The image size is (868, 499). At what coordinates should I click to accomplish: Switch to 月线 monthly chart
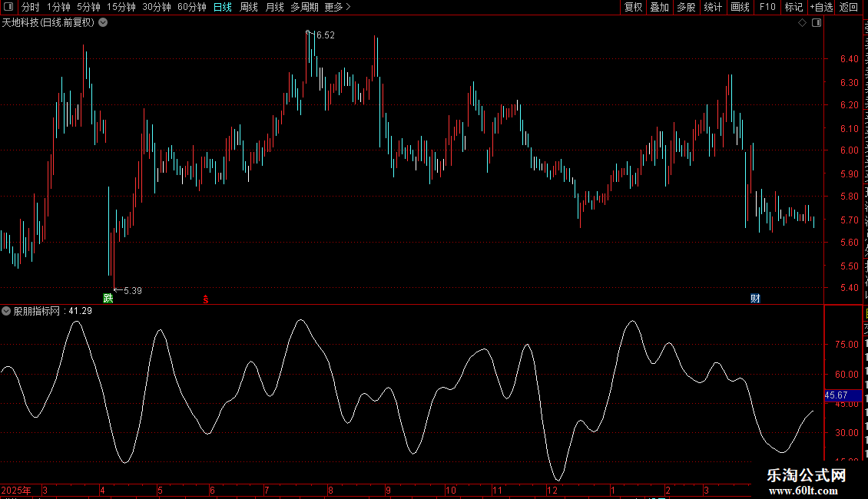pyautogui.click(x=274, y=7)
